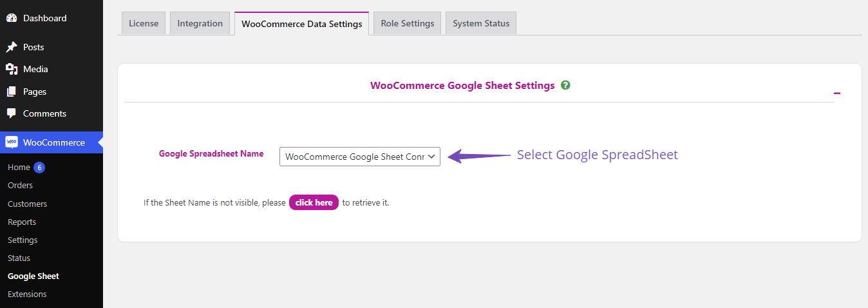Viewport: 868px width, 308px height.
Task: Open WooCommerce Settings submenu item
Action: pos(23,240)
